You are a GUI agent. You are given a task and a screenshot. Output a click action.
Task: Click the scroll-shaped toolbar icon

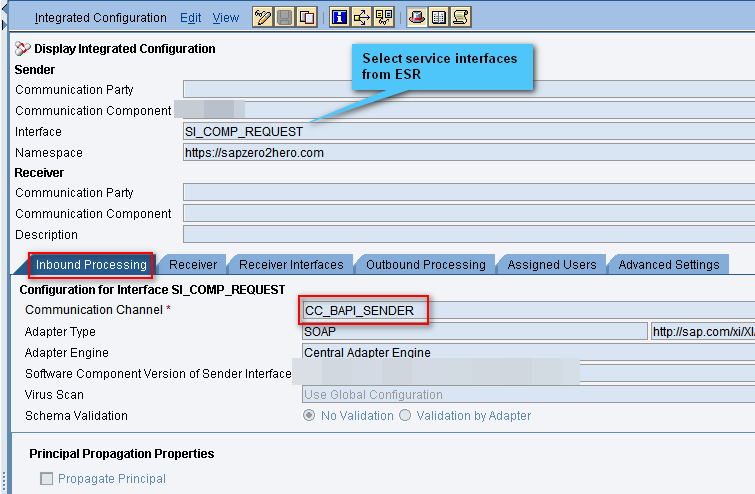[460, 17]
